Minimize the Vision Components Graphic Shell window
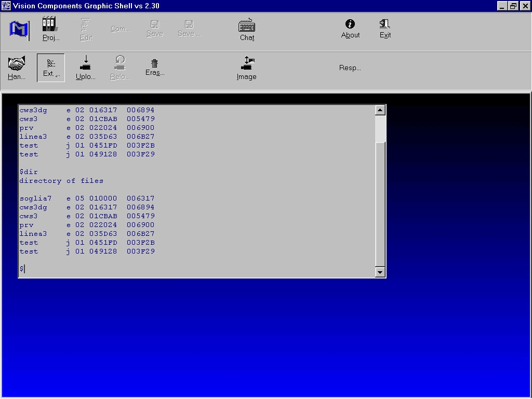 502,6
